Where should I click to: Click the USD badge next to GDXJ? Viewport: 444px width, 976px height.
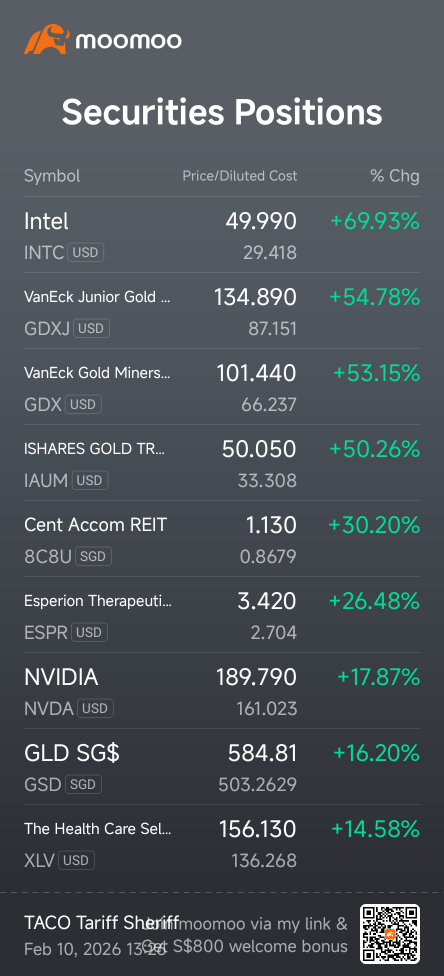[92, 329]
